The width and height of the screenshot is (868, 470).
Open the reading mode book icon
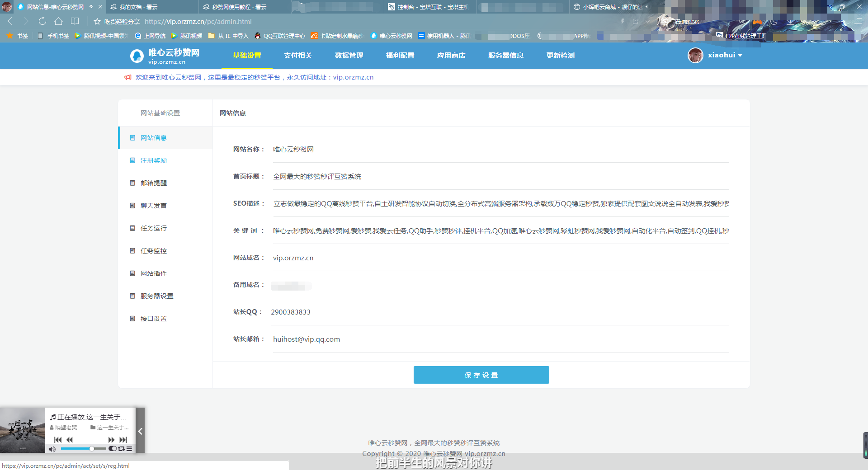coord(75,21)
